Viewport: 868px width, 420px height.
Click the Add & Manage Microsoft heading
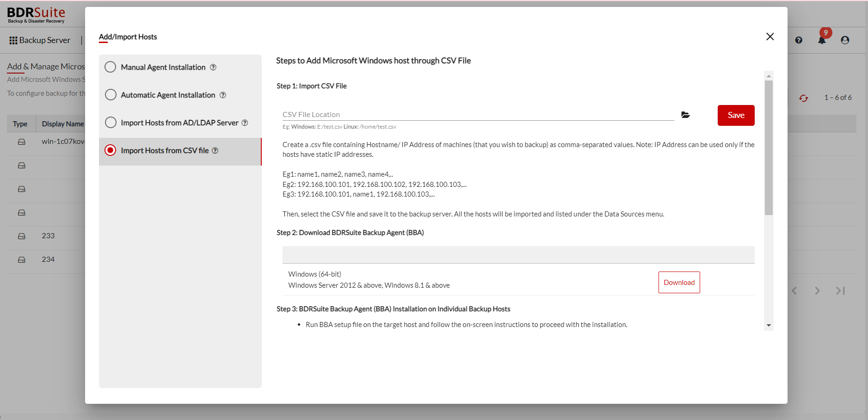click(46, 67)
